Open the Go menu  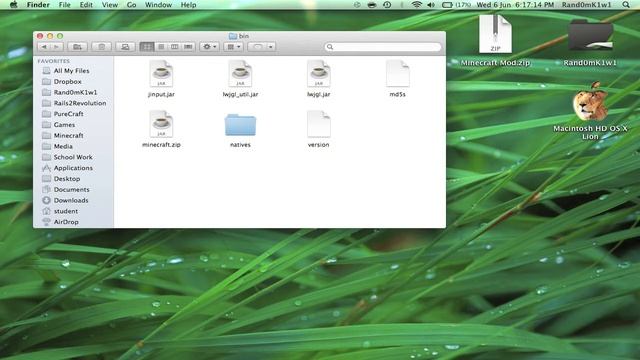tap(131, 5)
